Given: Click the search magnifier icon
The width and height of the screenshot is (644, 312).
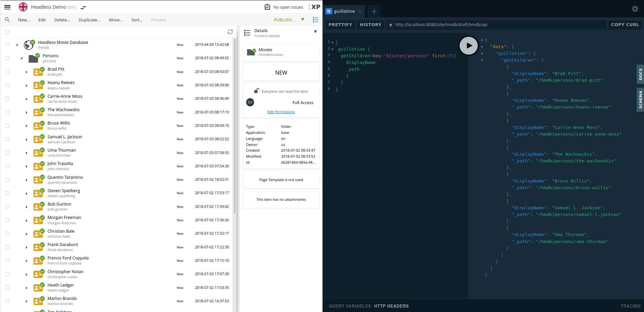Looking at the screenshot, I should pyautogui.click(x=7, y=20).
